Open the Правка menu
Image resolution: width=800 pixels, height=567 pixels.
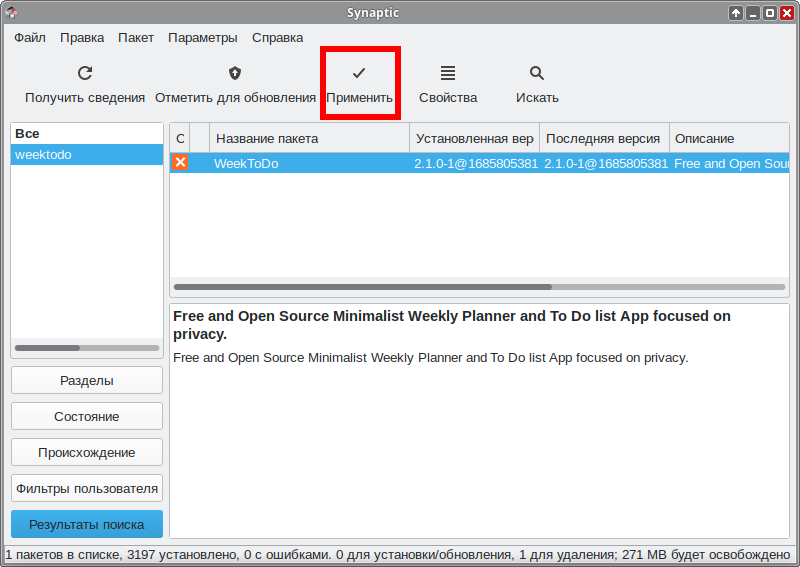coord(82,38)
